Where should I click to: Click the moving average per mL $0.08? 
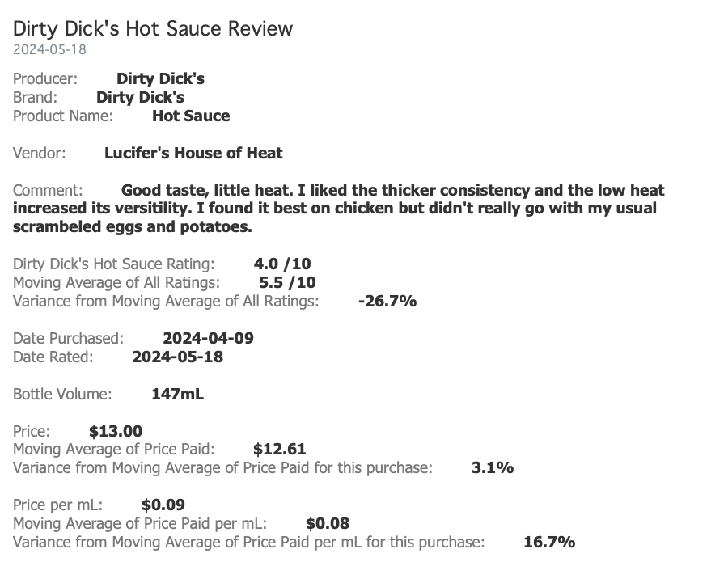(x=328, y=523)
